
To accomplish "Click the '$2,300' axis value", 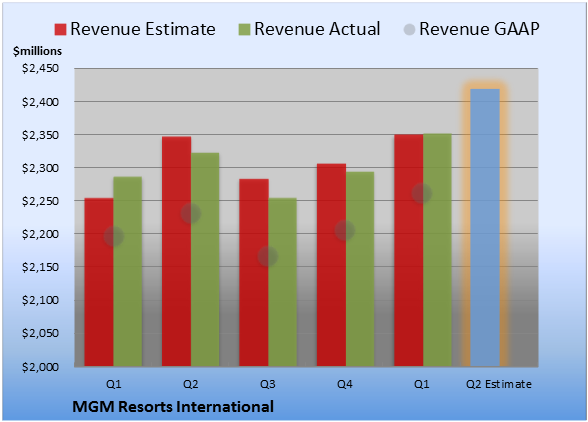I will click(40, 168).
